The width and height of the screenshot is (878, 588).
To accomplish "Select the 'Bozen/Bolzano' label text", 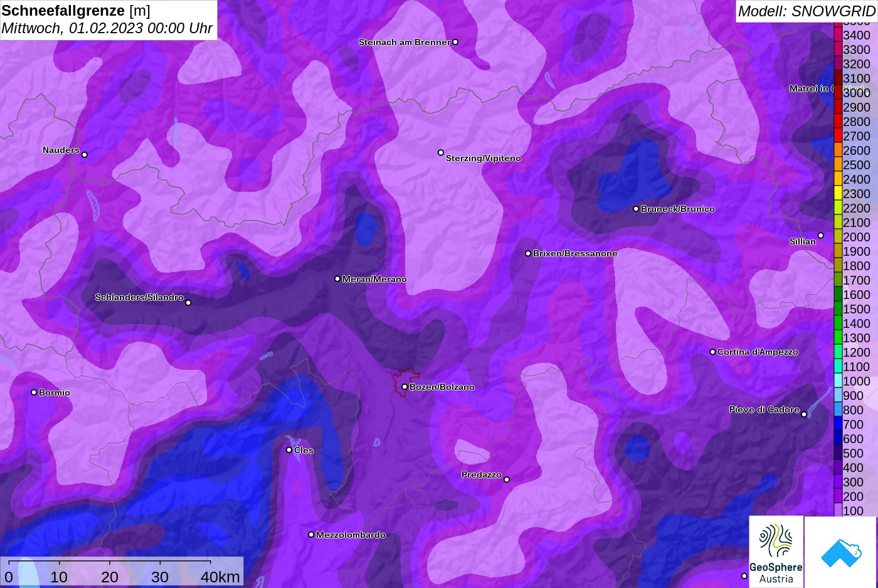I will click(442, 387).
